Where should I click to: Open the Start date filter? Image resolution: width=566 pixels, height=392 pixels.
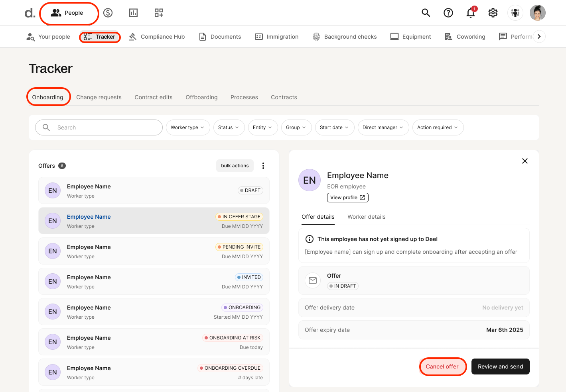point(334,127)
